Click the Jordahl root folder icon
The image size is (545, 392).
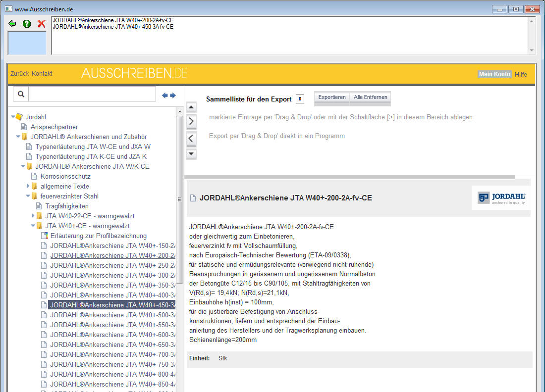pos(19,117)
